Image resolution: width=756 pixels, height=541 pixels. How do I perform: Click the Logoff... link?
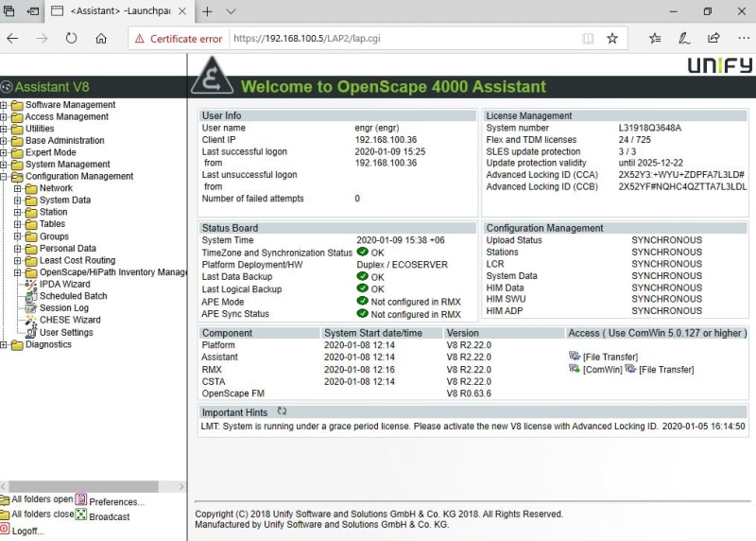(28, 531)
